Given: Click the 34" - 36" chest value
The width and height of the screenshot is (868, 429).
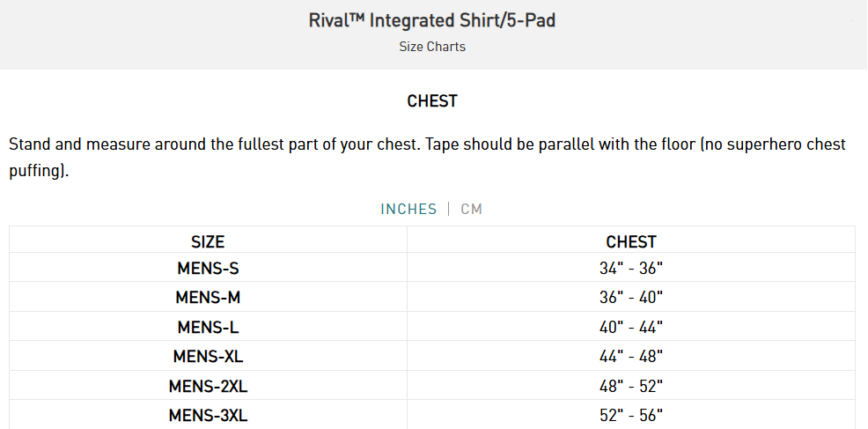Looking at the screenshot, I should (x=631, y=269).
